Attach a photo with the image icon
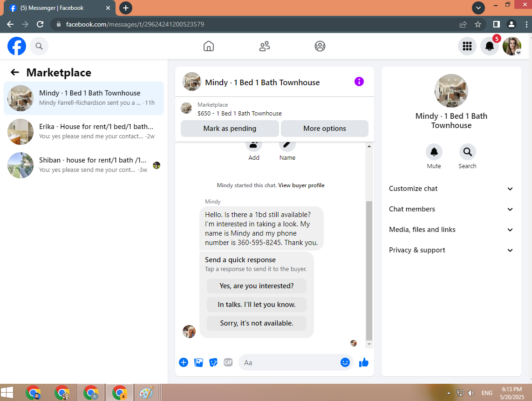532x401 pixels. (x=198, y=362)
